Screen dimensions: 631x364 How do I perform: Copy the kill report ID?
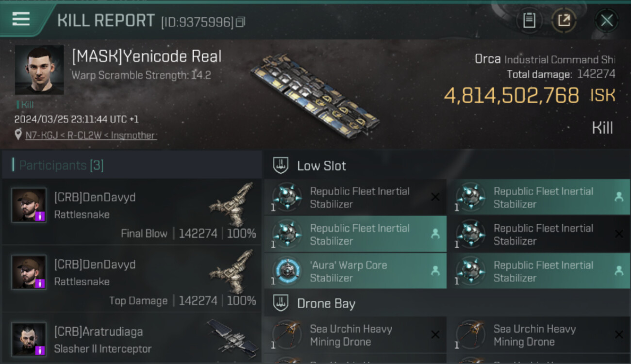[240, 22]
